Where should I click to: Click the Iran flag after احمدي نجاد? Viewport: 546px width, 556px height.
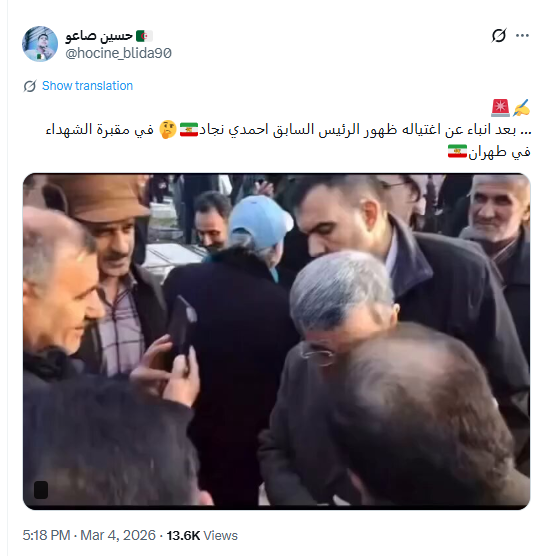pyautogui.click(x=189, y=129)
